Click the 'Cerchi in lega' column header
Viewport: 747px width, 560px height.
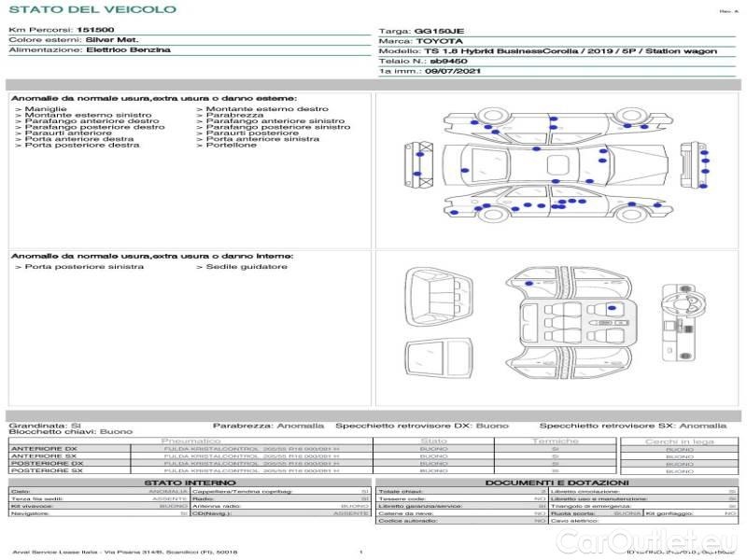pyautogui.click(x=680, y=441)
